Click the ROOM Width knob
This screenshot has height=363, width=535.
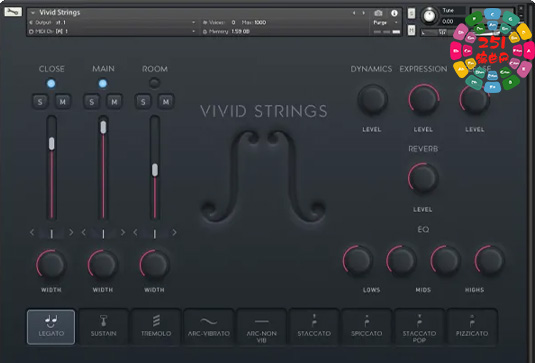[154, 264]
